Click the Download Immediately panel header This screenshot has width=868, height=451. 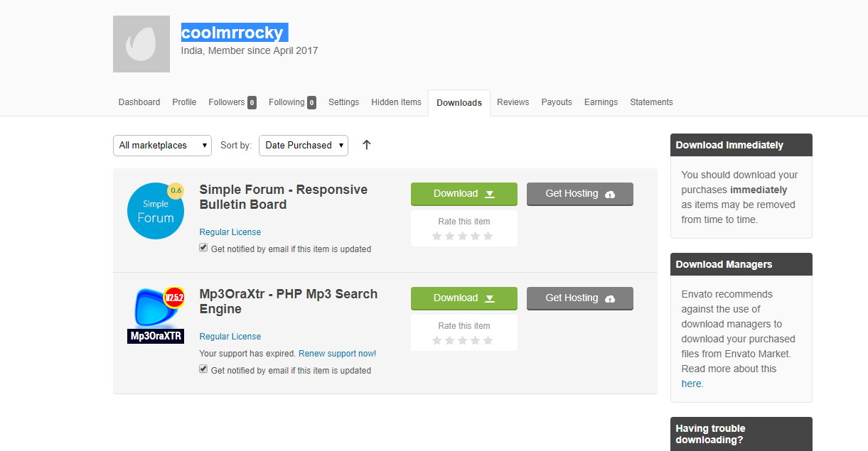741,145
